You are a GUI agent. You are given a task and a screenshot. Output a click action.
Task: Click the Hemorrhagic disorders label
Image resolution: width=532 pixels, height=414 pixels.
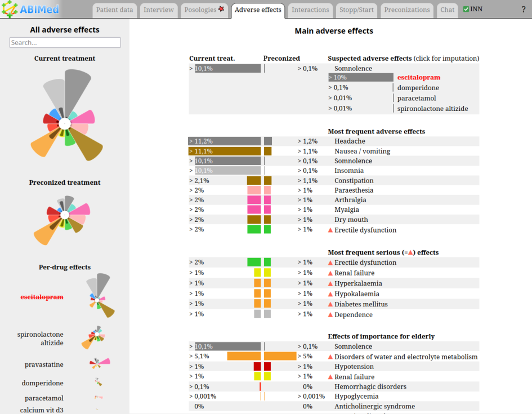point(370,386)
